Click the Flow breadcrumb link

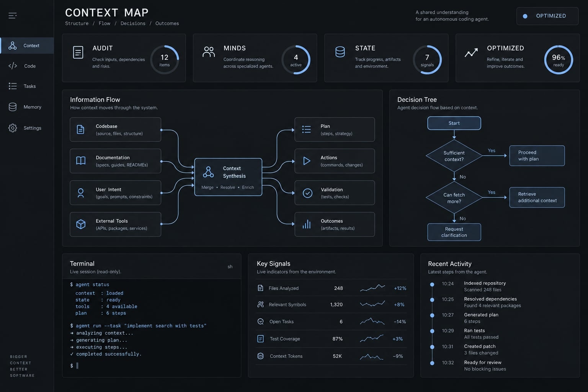click(x=105, y=23)
